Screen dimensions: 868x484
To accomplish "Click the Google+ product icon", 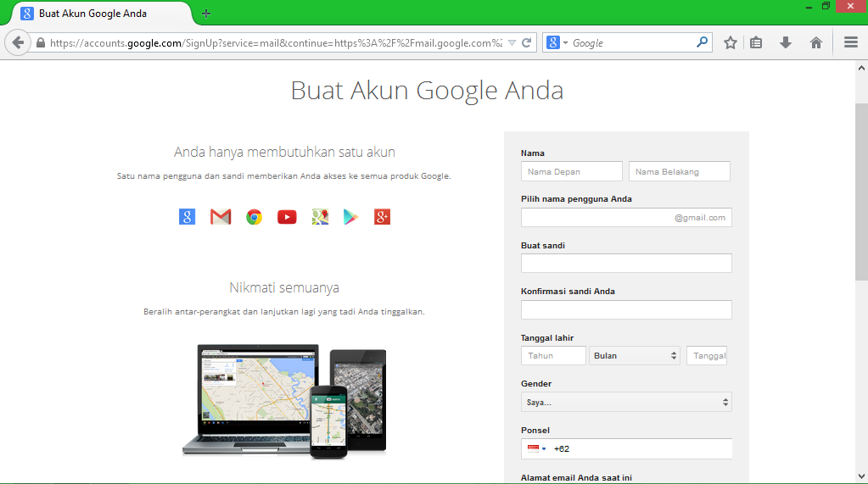I will (382, 217).
